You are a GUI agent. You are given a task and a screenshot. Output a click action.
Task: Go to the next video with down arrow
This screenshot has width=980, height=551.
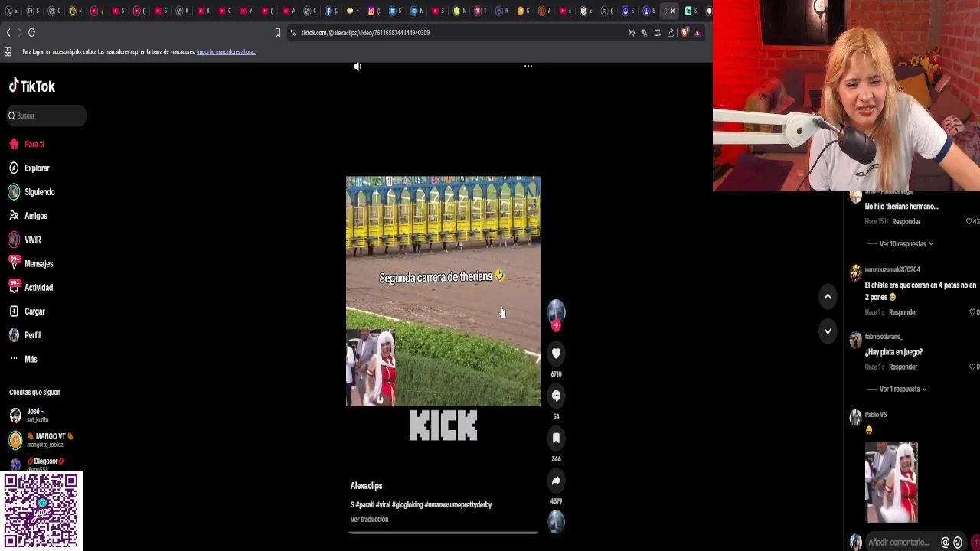point(828,331)
